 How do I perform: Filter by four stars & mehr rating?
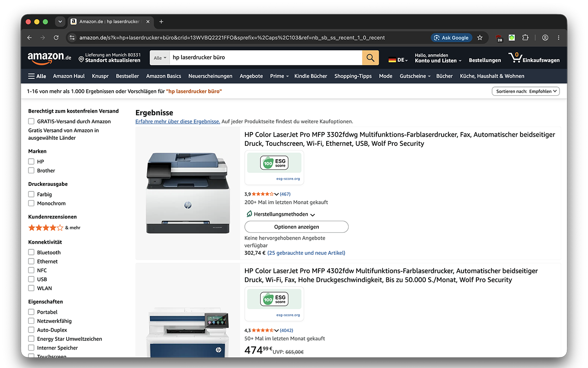tap(54, 228)
